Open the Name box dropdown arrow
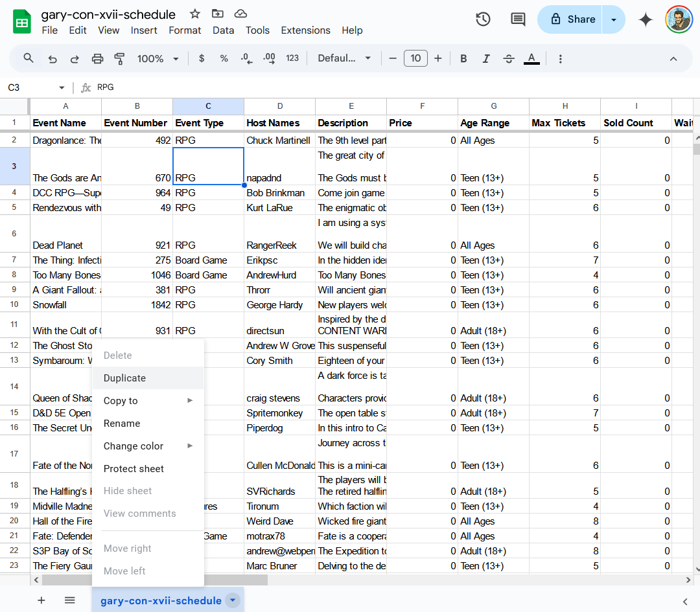 pos(62,87)
